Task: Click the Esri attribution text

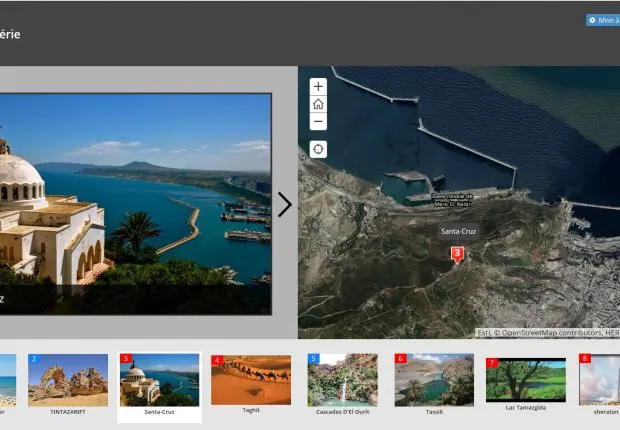Action: click(483, 333)
